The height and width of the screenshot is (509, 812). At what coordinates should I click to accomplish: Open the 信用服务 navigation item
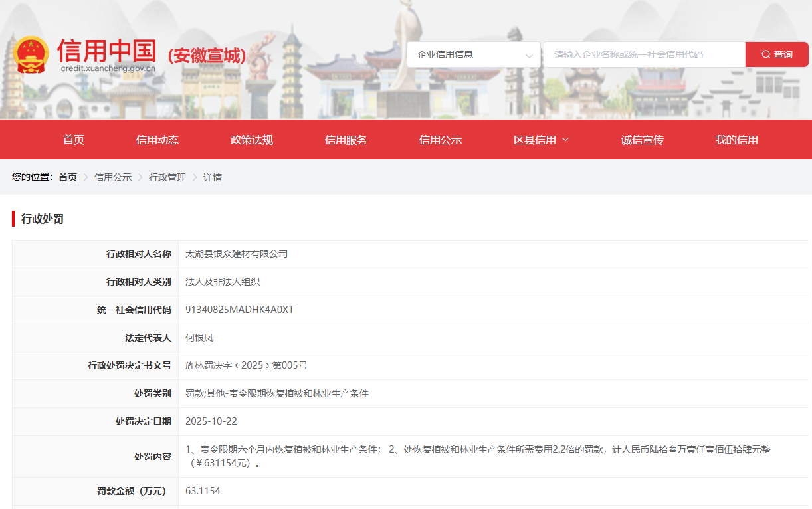coord(346,140)
